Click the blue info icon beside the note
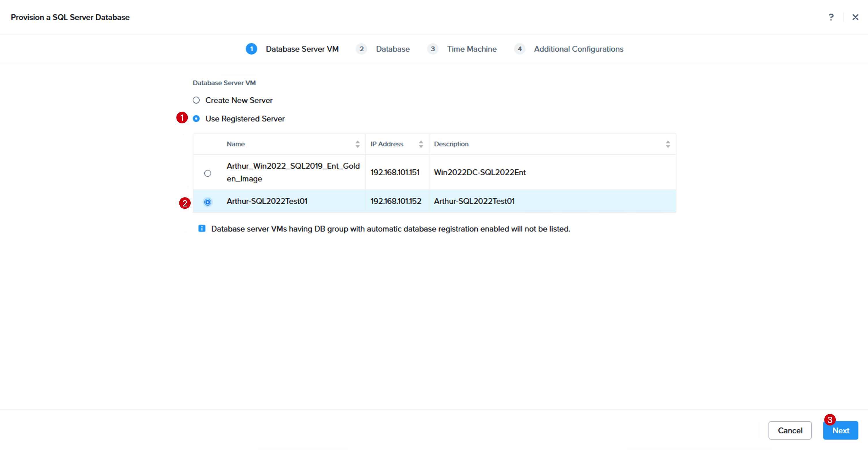The width and height of the screenshot is (868, 451). 202,229
